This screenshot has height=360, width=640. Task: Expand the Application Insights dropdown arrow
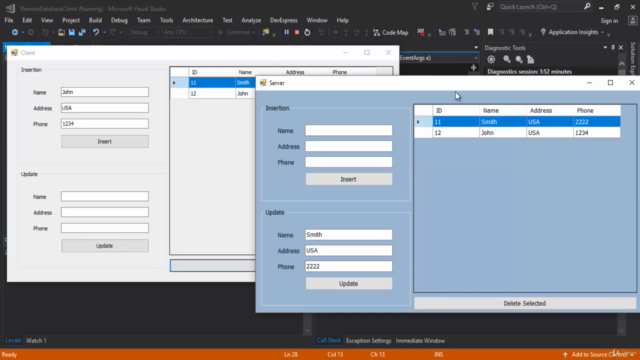[x=602, y=32]
